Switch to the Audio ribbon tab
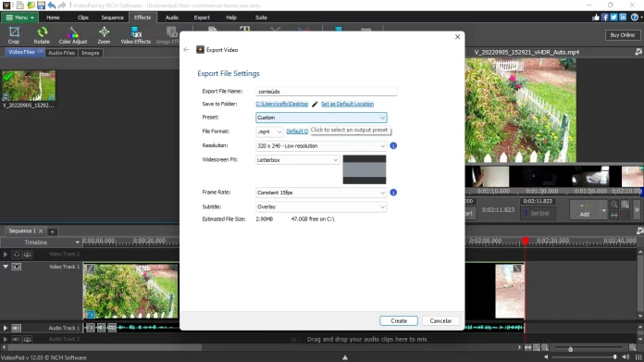 pyautogui.click(x=172, y=18)
